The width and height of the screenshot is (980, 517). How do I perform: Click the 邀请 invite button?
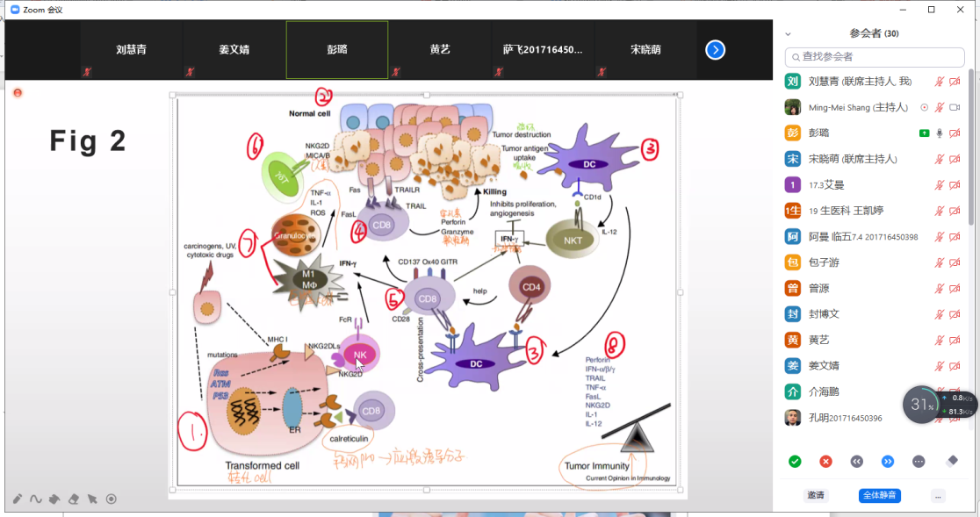(x=816, y=496)
